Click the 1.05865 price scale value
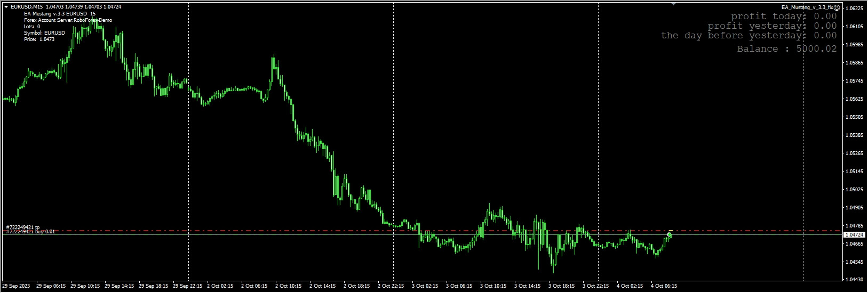868x293 pixels. [x=855, y=63]
